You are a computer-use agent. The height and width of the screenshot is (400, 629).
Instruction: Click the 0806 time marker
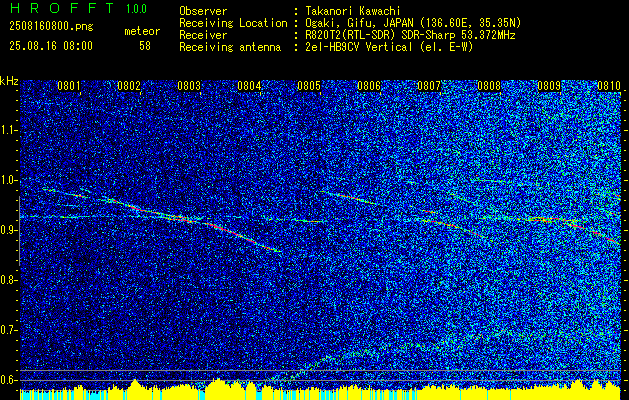pyautogui.click(x=369, y=86)
